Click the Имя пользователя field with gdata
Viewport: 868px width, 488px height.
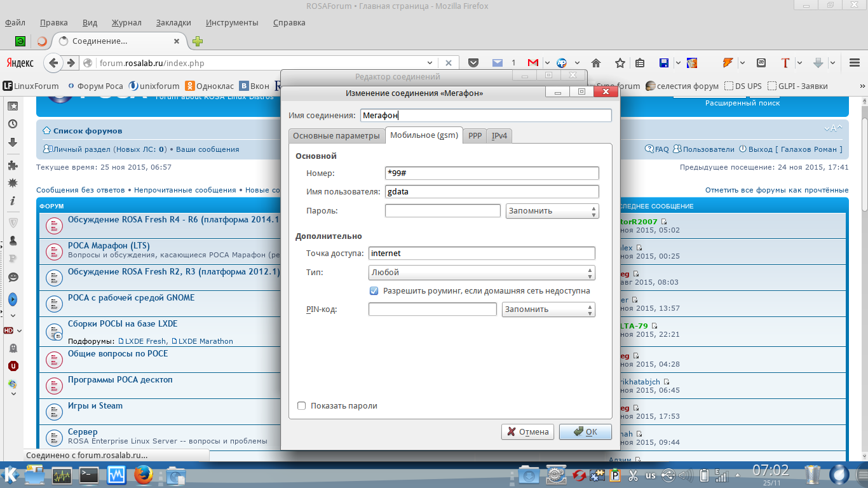[492, 191]
